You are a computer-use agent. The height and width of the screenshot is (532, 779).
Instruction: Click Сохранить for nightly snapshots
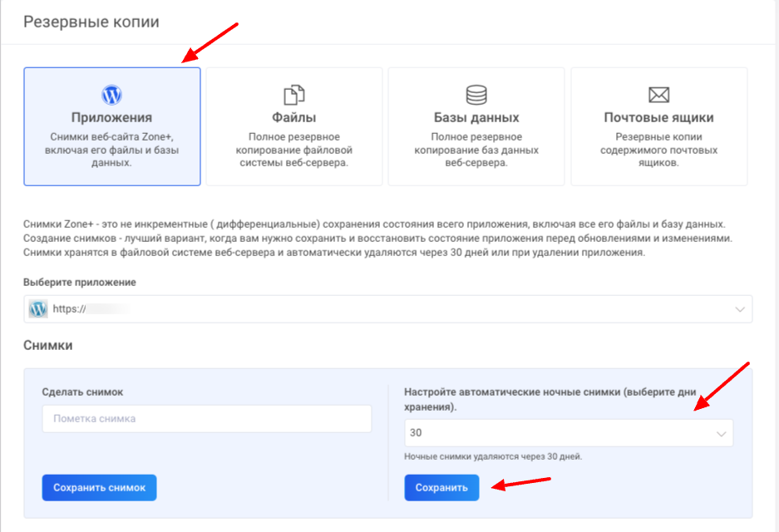click(441, 488)
